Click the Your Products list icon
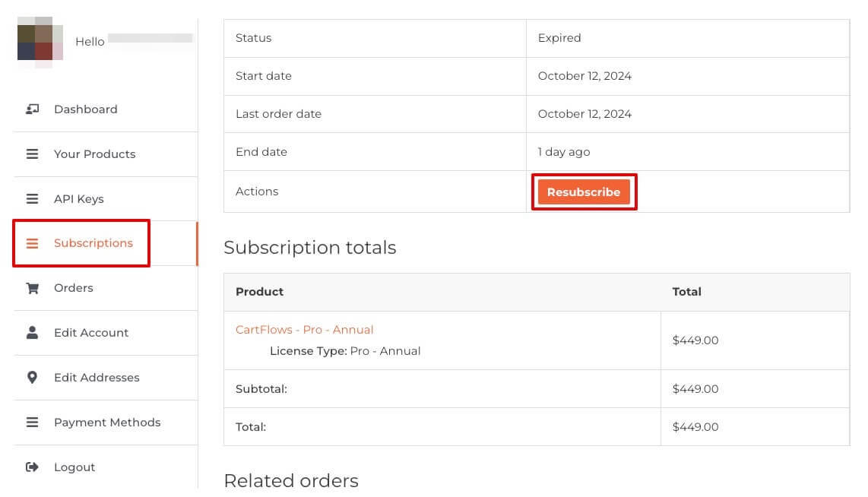The width and height of the screenshot is (868, 497). [32, 154]
